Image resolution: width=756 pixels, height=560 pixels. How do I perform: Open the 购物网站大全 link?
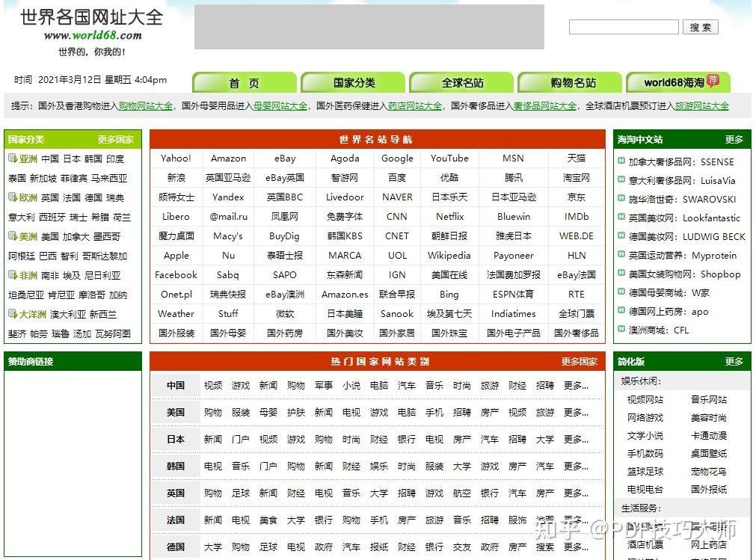(146, 106)
